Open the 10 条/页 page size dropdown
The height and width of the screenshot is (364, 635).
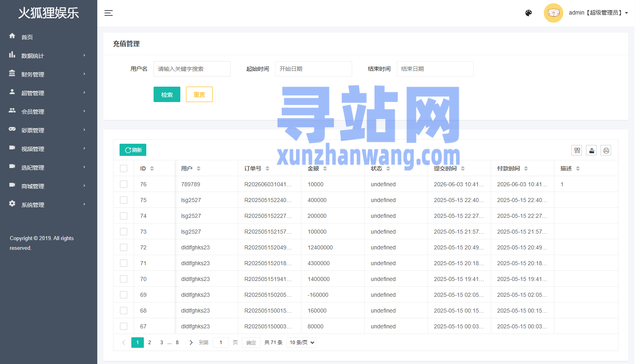(301, 343)
